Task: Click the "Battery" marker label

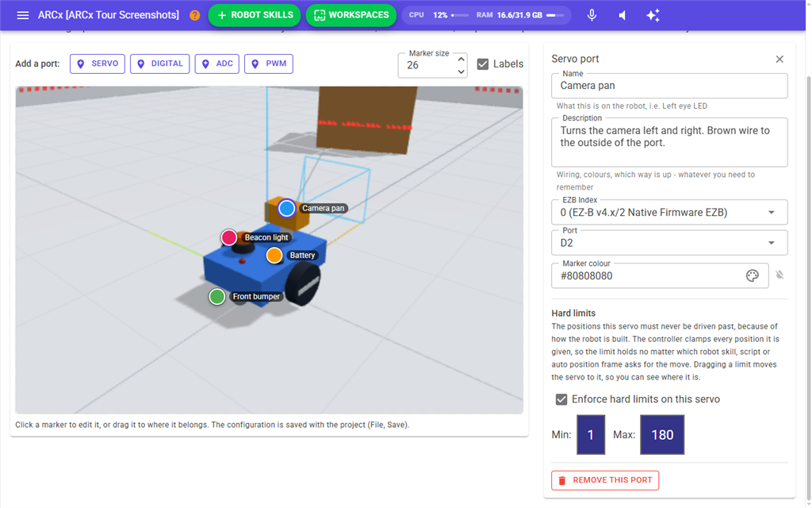Action: [x=302, y=255]
